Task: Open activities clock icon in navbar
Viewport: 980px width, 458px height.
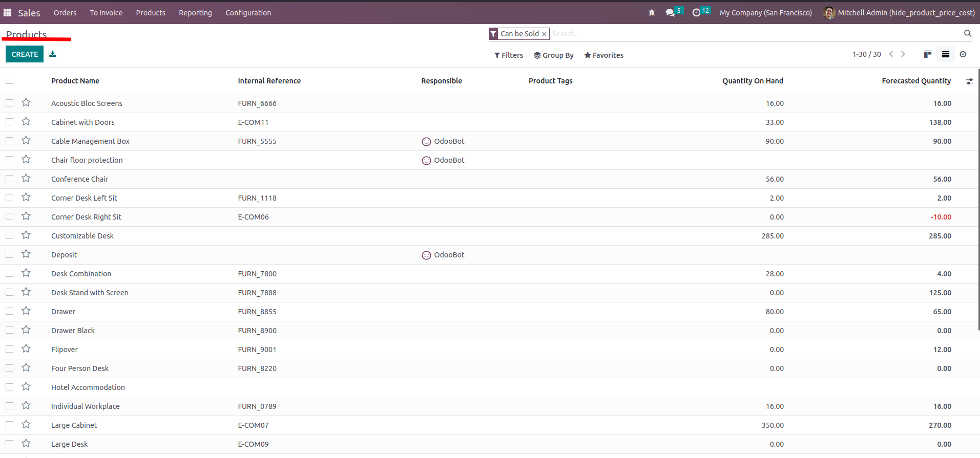Action: click(696, 13)
